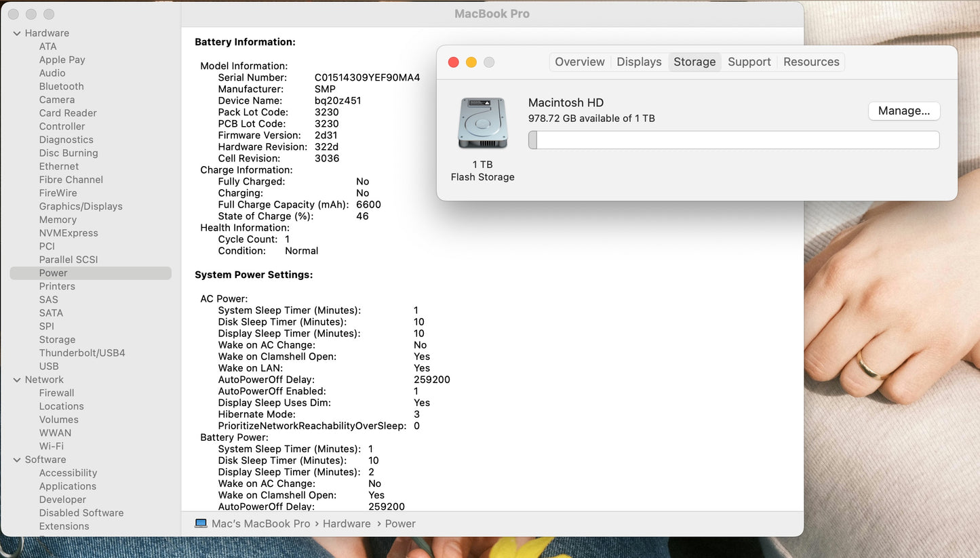Click the Manage... button
The width and height of the screenshot is (980, 558).
(x=903, y=111)
